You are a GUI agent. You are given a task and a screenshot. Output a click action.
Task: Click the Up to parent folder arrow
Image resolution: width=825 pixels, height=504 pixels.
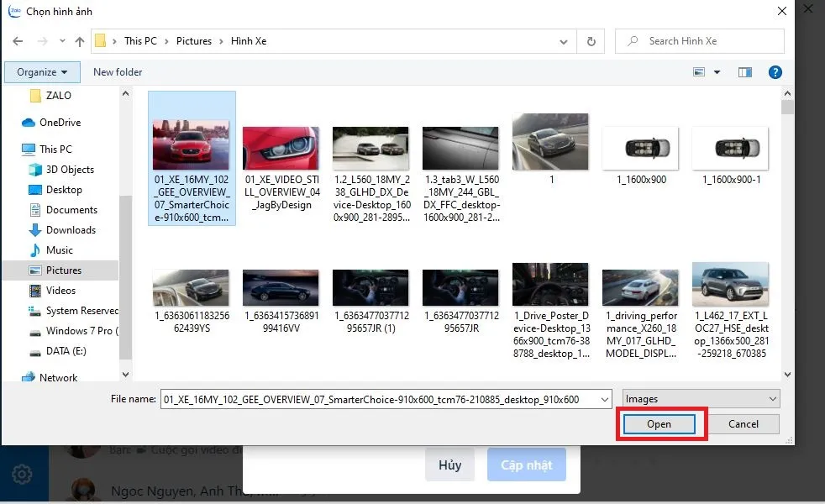click(x=80, y=41)
